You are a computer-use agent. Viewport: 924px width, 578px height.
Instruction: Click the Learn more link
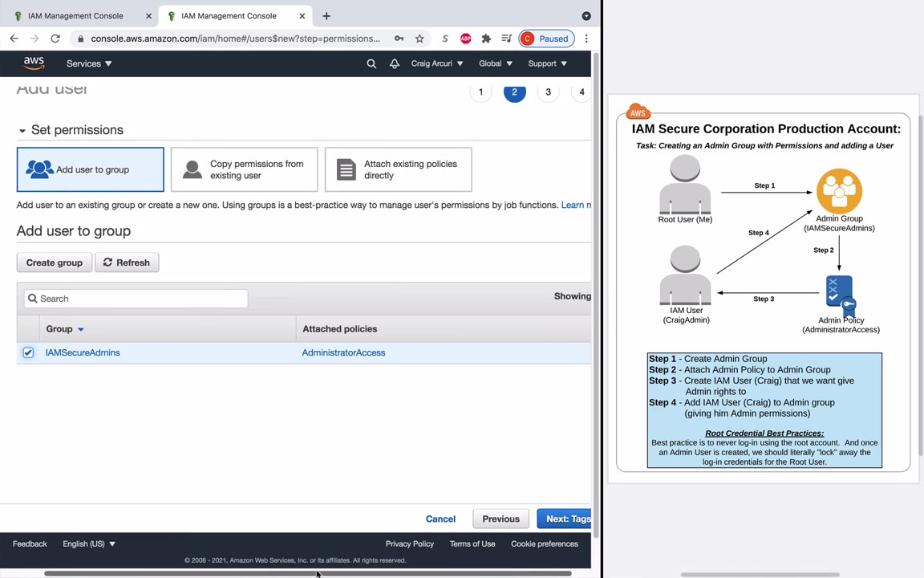coord(576,206)
